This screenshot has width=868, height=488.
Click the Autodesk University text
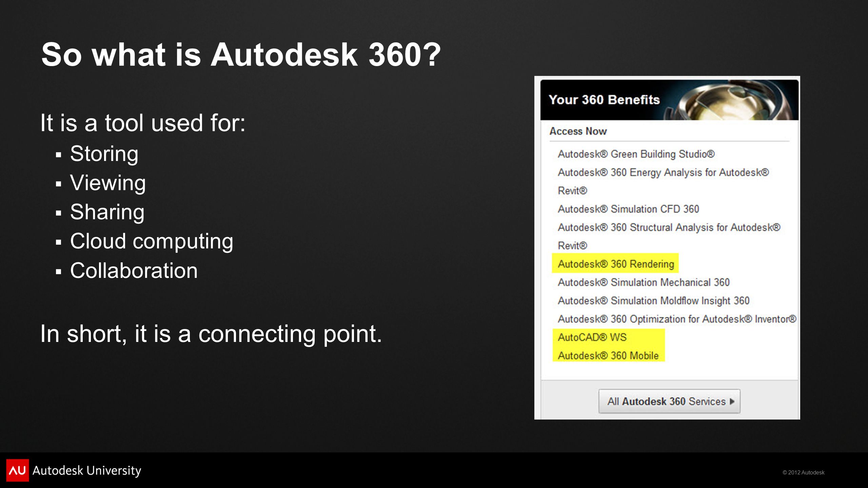click(x=87, y=471)
